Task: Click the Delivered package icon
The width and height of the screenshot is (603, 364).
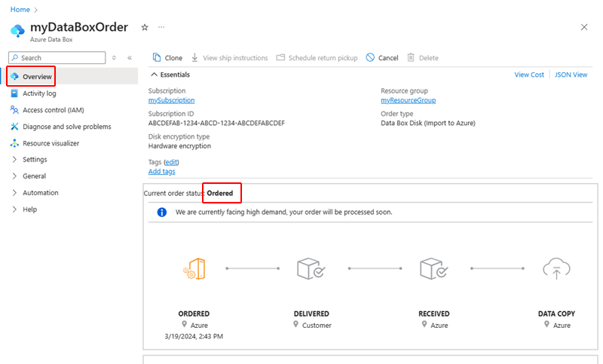Action: click(x=311, y=269)
